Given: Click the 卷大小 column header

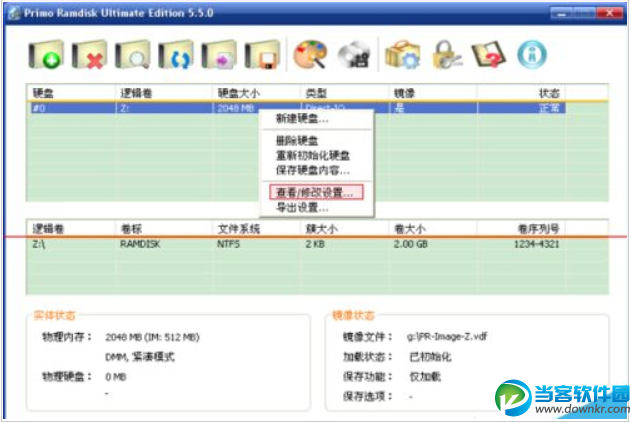Looking at the screenshot, I should pyautogui.click(x=410, y=229).
